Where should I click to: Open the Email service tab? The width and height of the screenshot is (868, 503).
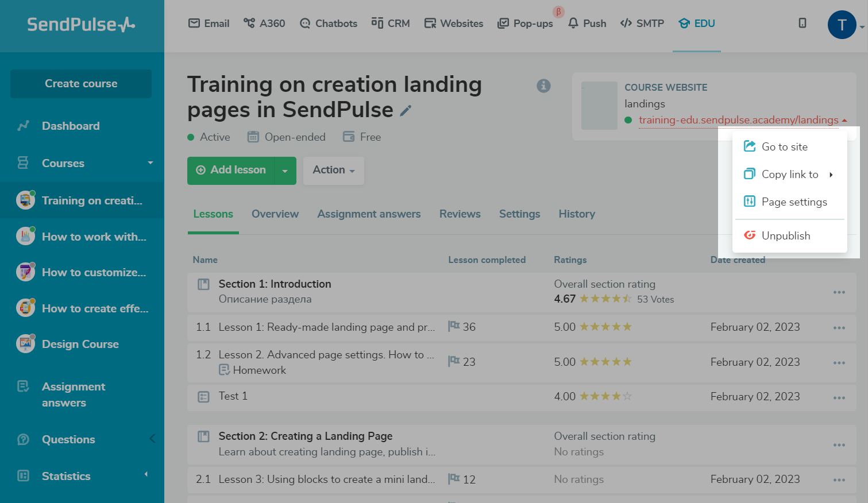click(209, 24)
